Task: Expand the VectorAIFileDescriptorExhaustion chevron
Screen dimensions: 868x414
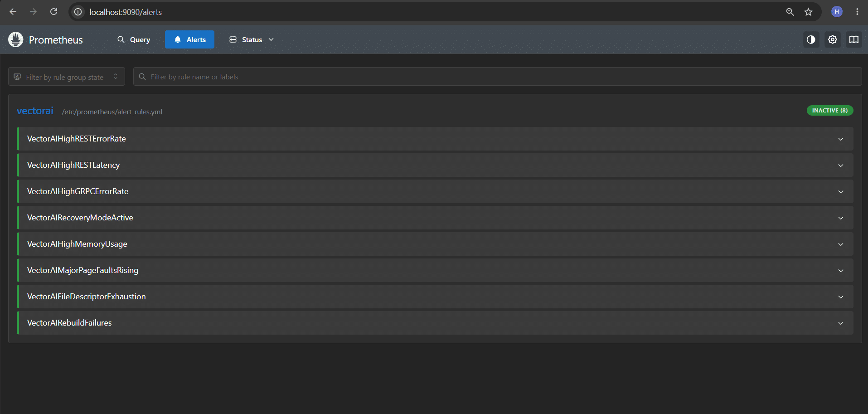Action: [x=841, y=297]
